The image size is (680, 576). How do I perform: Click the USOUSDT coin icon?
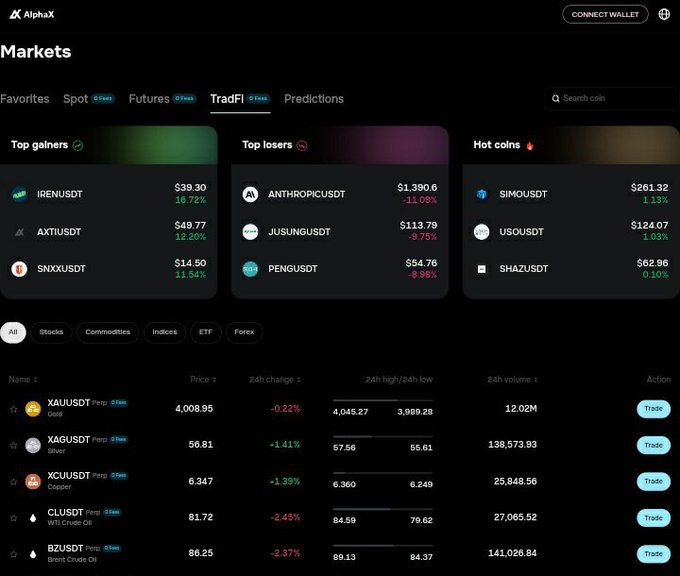(481, 232)
